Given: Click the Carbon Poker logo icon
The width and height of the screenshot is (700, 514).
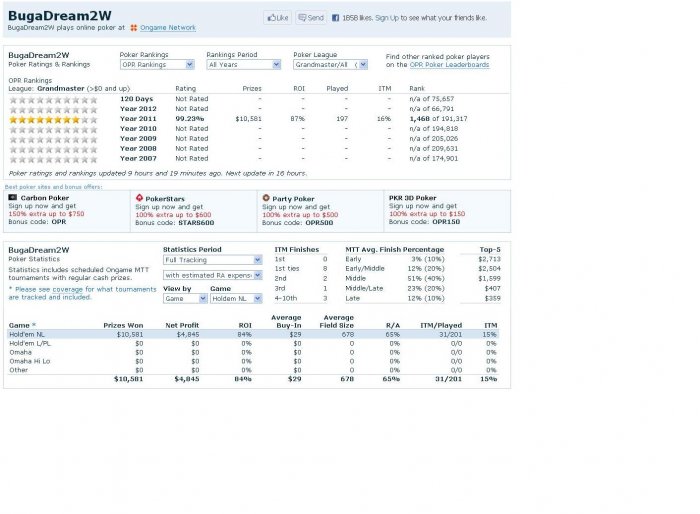Looking at the screenshot, I should tap(12, 197).
